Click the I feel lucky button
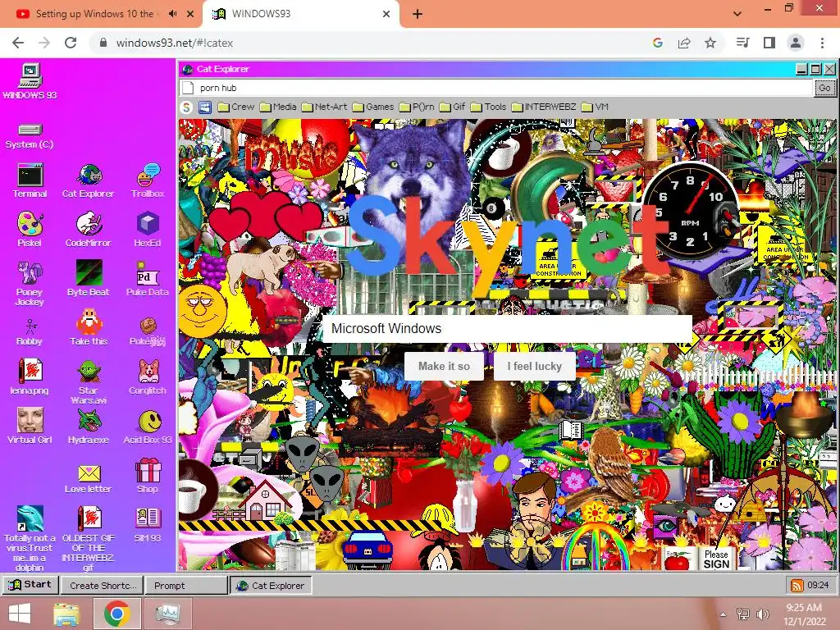Screen dimensions: 840x630 (535, 367)
